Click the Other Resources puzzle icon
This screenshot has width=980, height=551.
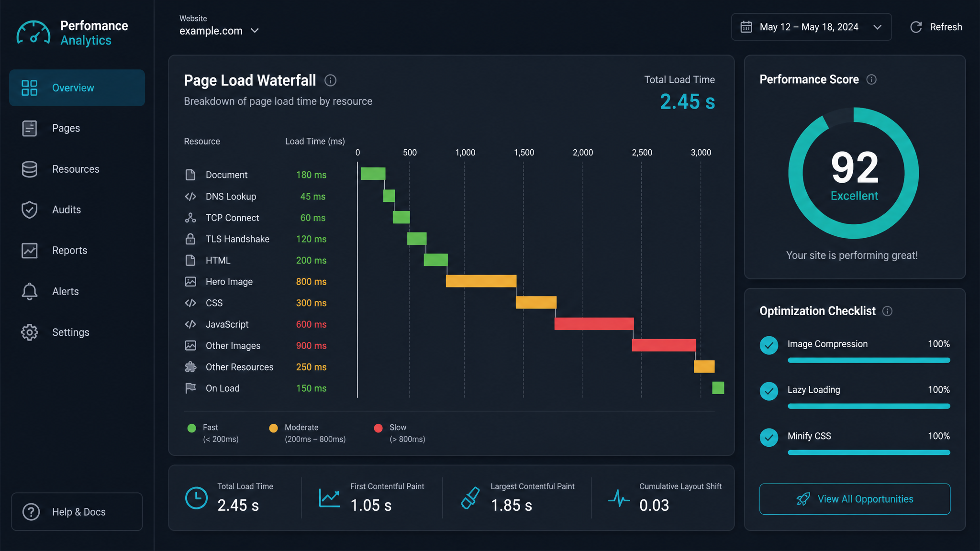(190, 367)
